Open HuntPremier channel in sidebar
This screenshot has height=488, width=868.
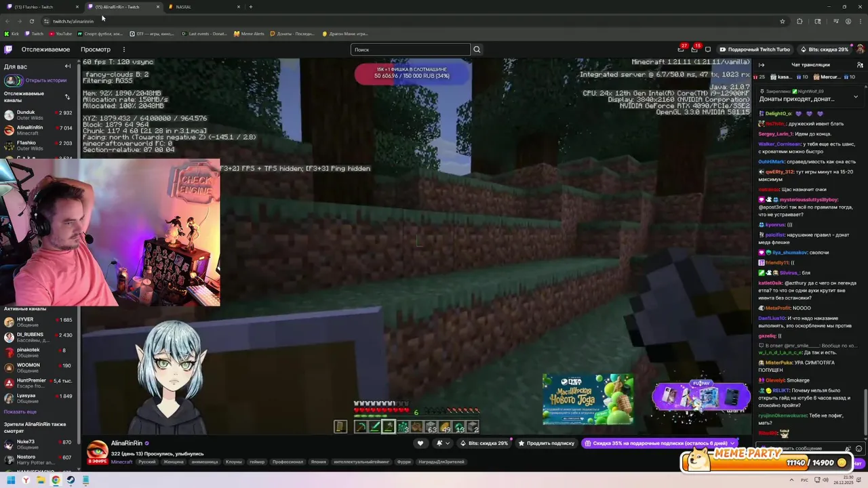click(39, 384)
